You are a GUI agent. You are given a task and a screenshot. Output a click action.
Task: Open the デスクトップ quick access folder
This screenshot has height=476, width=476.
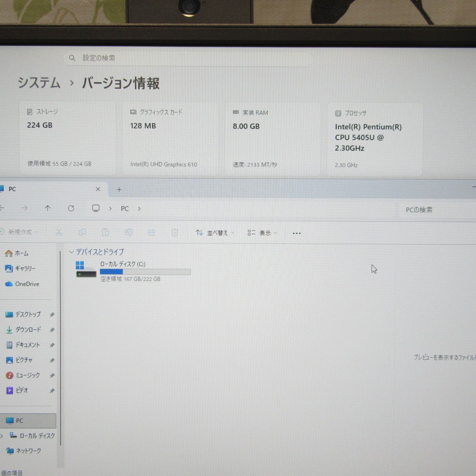(x=24, y=314)
